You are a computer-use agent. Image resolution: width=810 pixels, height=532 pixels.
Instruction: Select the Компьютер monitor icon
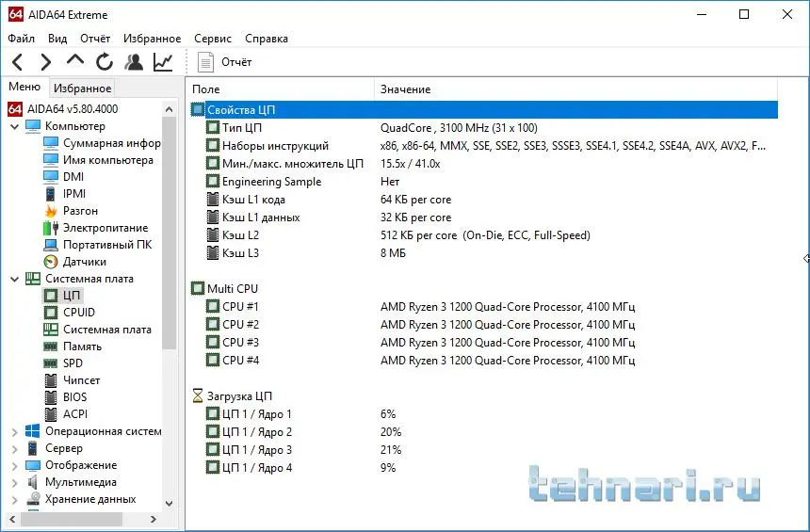(33, 126)
